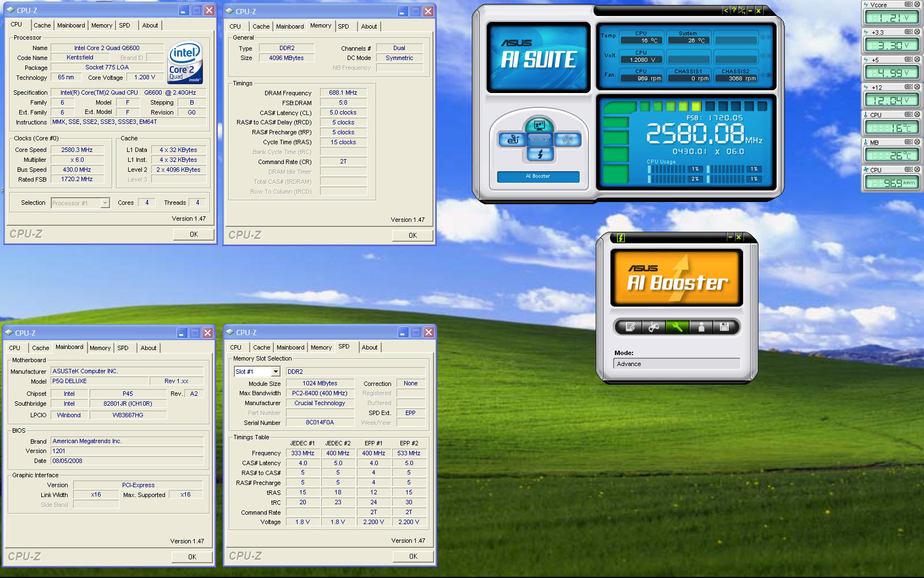This screenshot has width=924, height=578.
Task: Open About tab in the Memory-tab CPU-Z window
Action: coord(369,26)
